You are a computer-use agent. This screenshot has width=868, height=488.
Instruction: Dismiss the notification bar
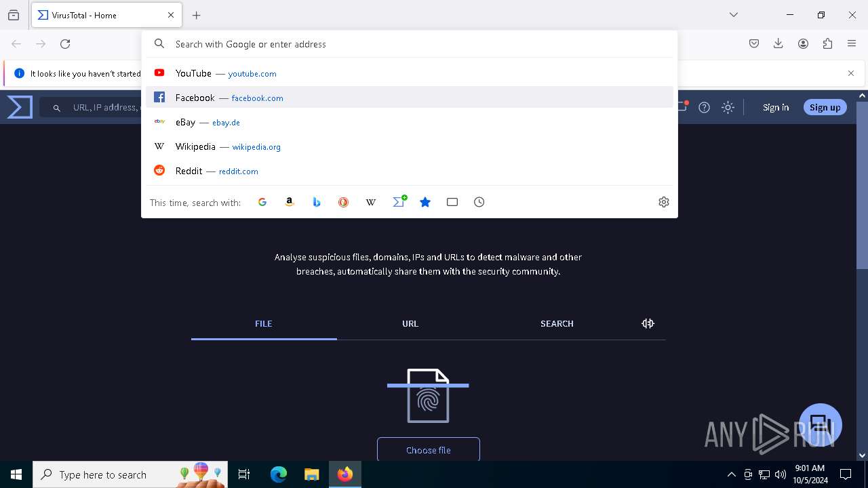click(x=851, y=73)
